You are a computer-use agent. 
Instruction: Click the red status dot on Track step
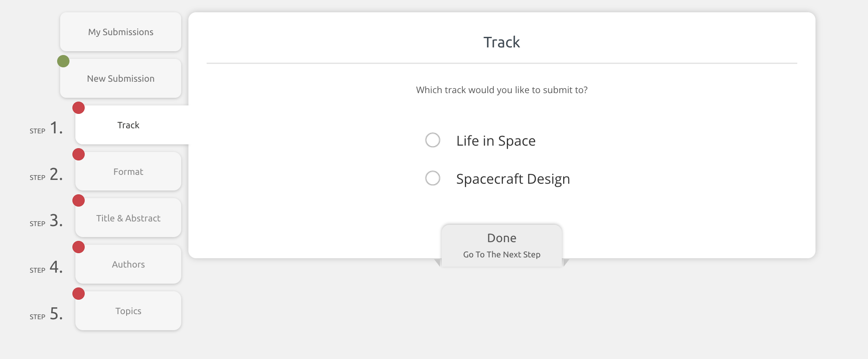79,108
